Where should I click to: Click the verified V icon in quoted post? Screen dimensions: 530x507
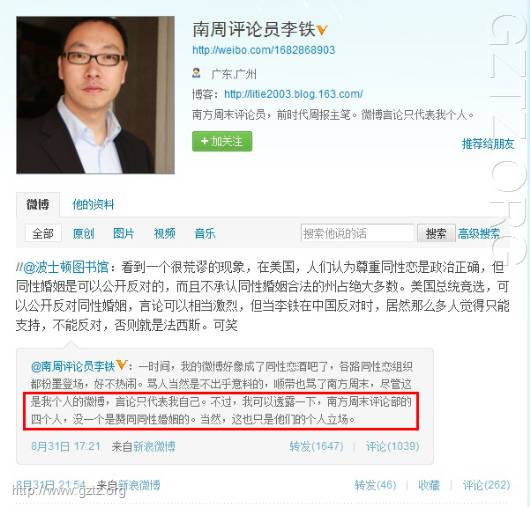click(121, 366)
